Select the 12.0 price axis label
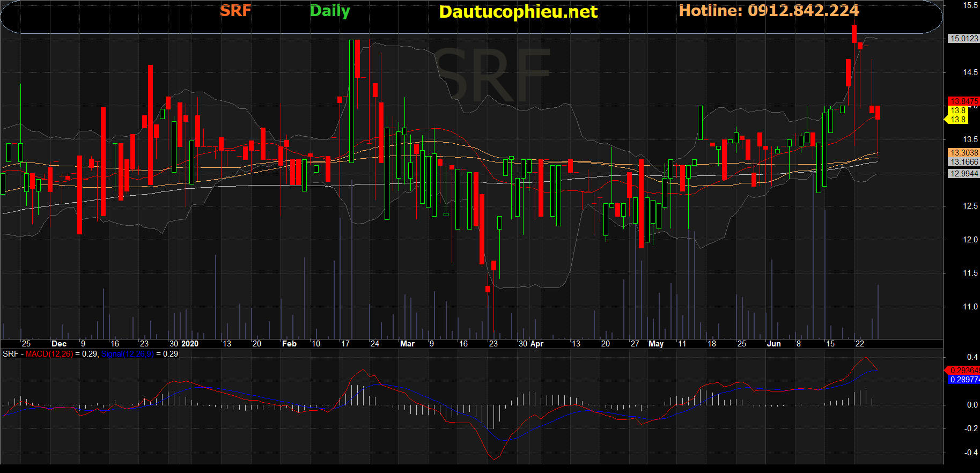 (x=970, y=240)
